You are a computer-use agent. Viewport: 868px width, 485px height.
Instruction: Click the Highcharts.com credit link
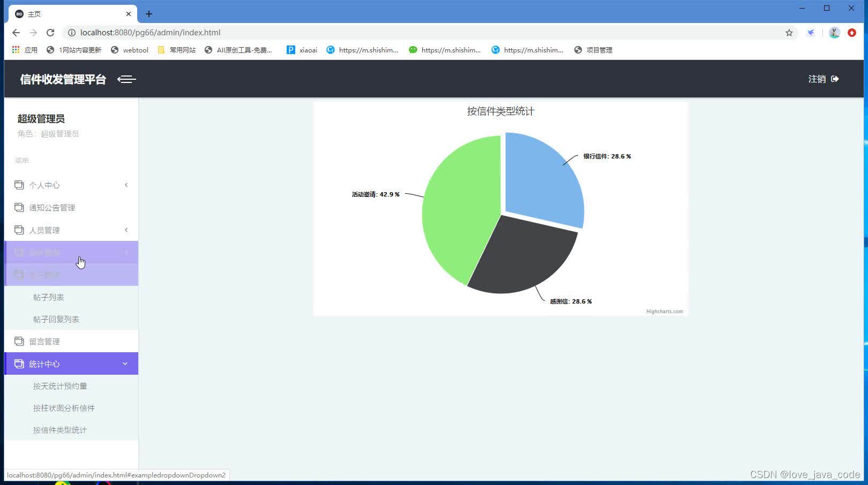coord(664,311)
